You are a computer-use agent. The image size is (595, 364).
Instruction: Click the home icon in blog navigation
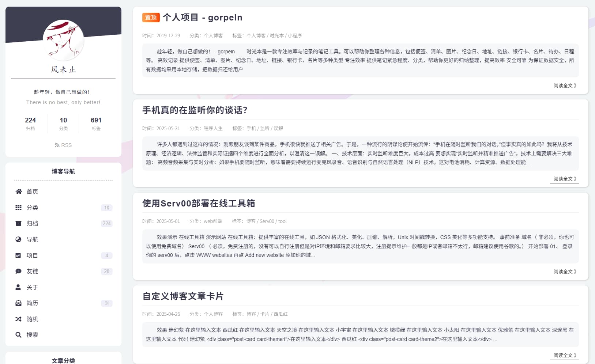(19, 192)
